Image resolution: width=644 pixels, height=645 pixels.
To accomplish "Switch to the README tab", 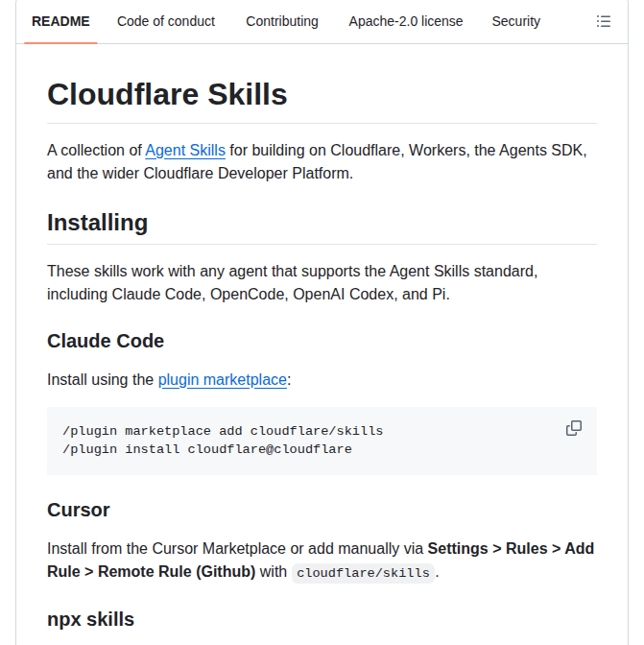I will point(60,21).
